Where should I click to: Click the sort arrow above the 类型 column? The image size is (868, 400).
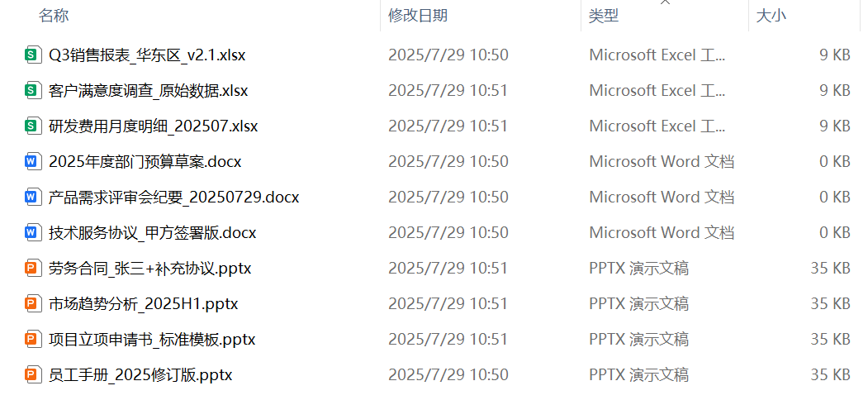(x=666, y=3)
